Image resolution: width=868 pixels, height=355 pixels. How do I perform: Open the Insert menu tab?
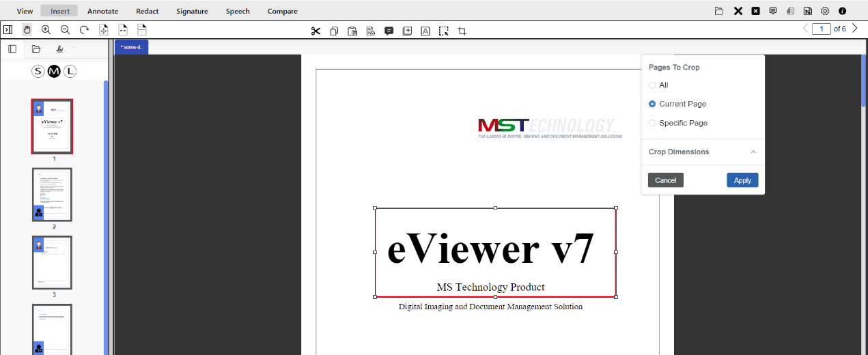coord(60,11)
